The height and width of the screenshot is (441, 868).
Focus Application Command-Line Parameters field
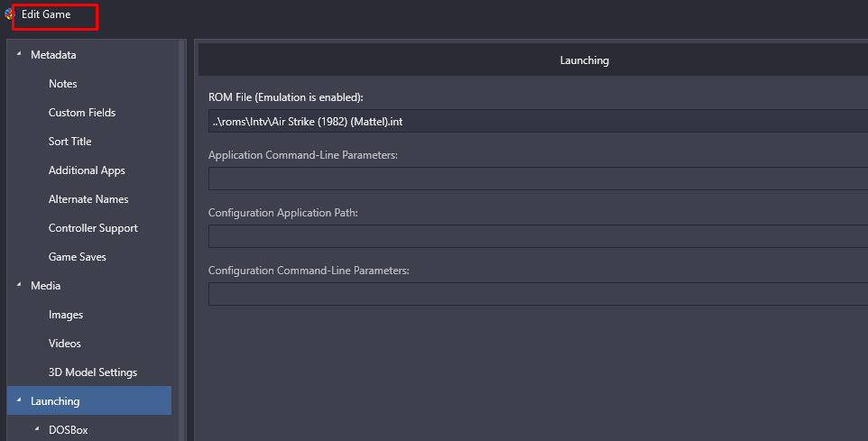tap(538, 179)
